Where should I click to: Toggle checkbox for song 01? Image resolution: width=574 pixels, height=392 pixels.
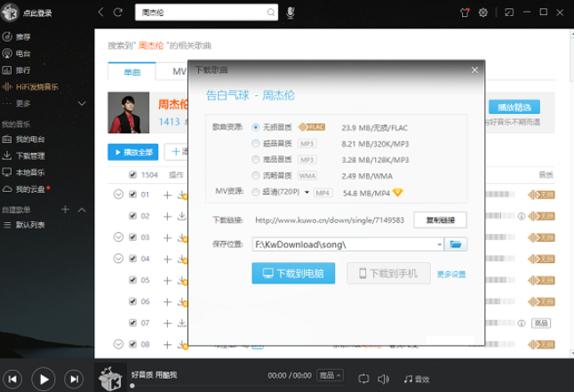(x=133, y=195)
